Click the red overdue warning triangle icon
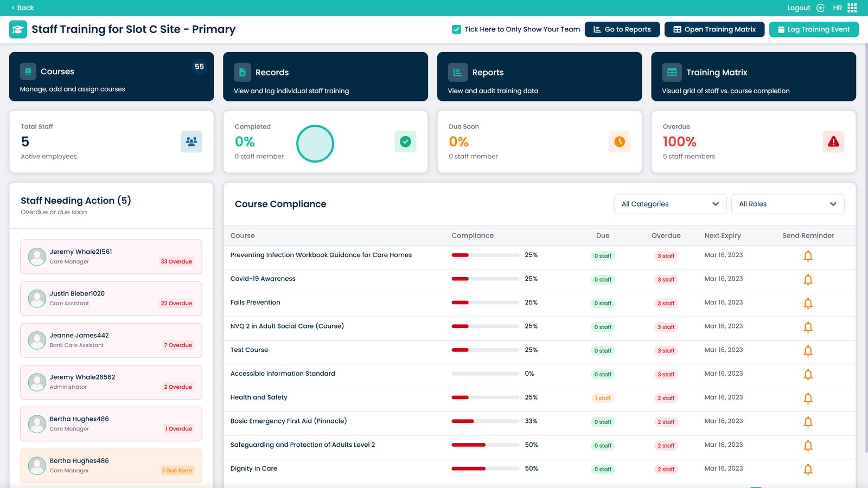 coord(833,142)
